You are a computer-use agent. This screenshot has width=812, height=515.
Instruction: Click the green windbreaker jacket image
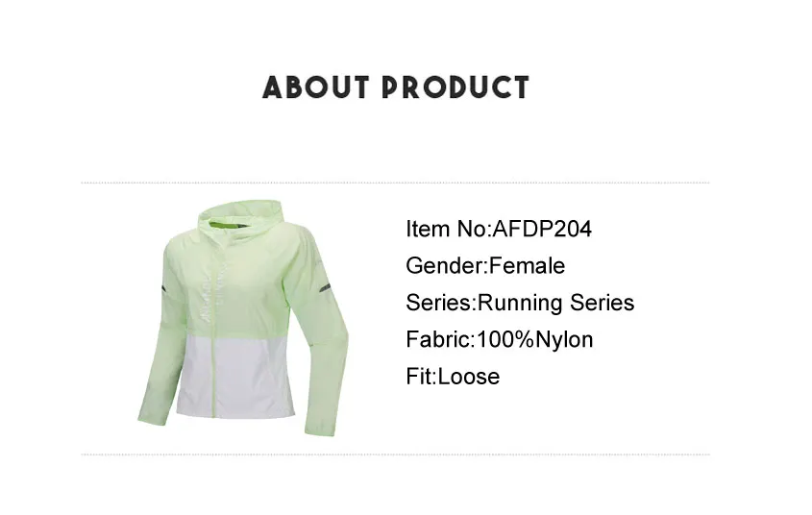tap(243, 319)
